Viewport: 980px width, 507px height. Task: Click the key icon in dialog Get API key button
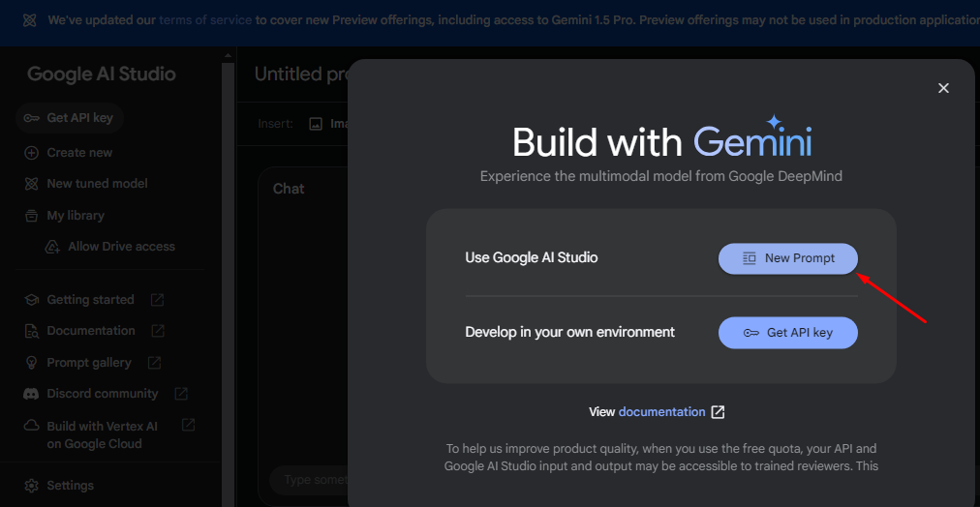point(751,333)
